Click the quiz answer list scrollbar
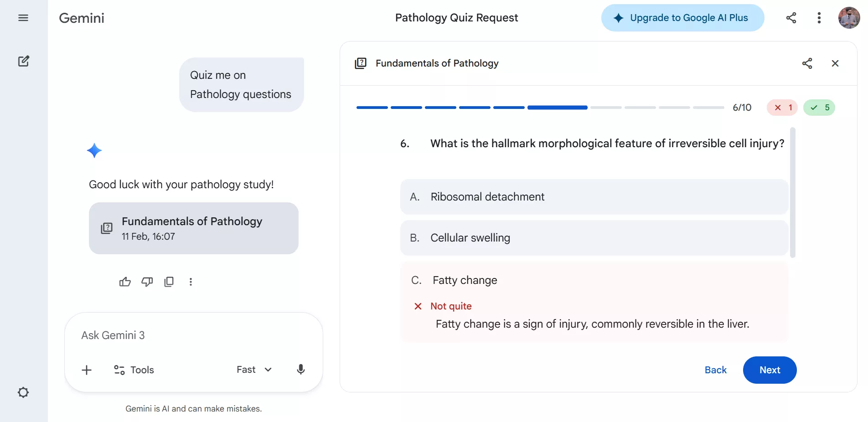The image size is (868, 422). 793,192
